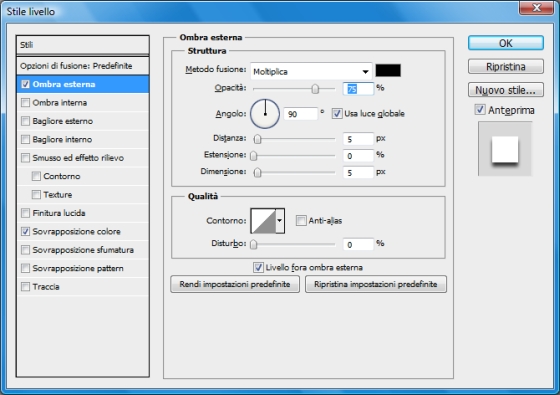The width and height of the screenshot is (560, 395).
Task: Enable Sovrapposizione pattern checkbox
Action: tap(25, 268)
